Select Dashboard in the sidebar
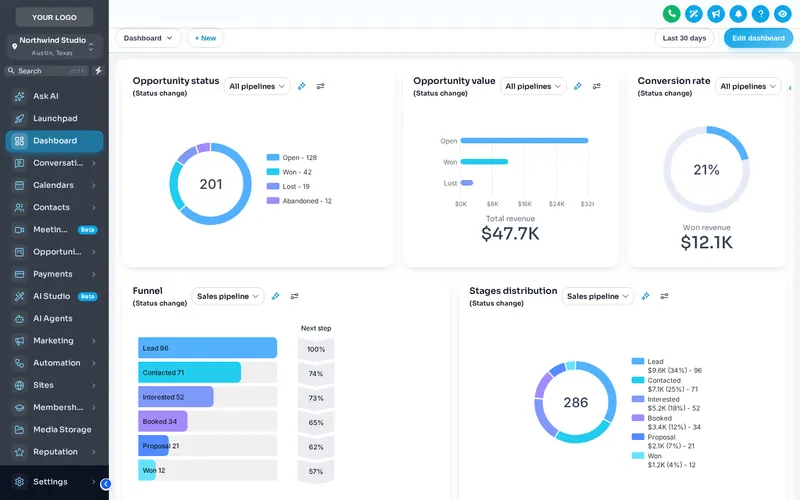Image resolution: width=800 pixels, height=500 pixels. click(54, 141)
